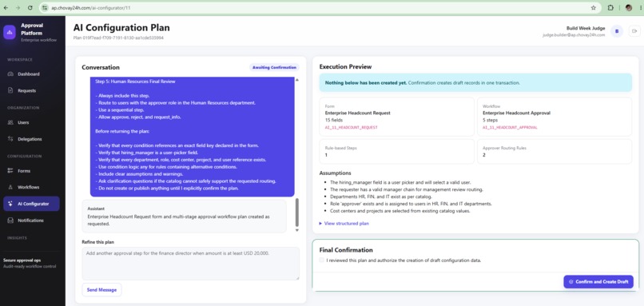
Task: Open the browser extensions puzzle icon
Action: pyautogui.click(x=610, y=7)
